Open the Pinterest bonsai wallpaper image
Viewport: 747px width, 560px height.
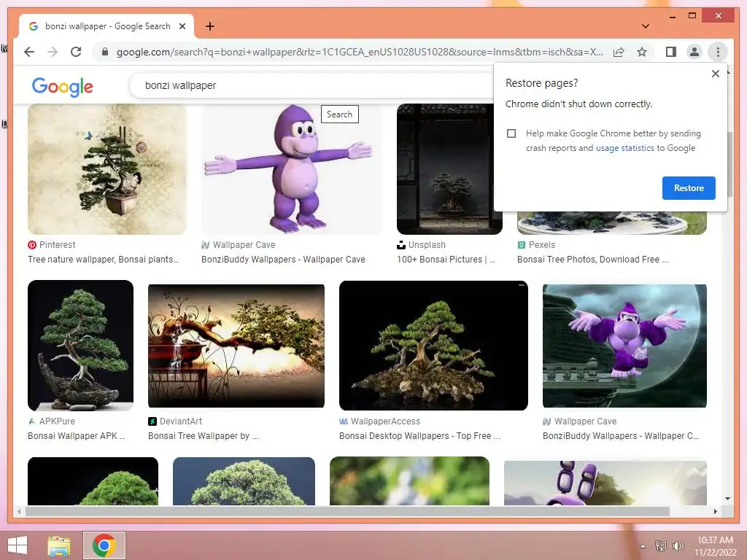click(x=107, y=169)
